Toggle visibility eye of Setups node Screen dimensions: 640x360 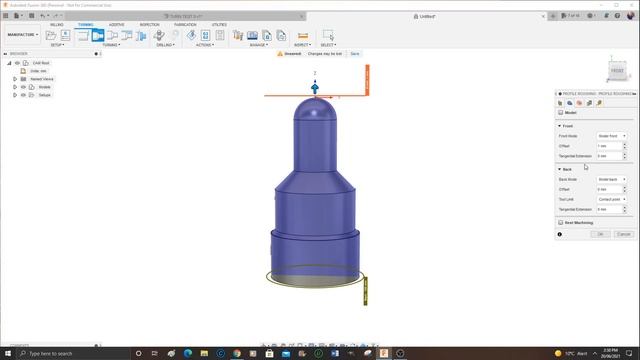point(23,95)
